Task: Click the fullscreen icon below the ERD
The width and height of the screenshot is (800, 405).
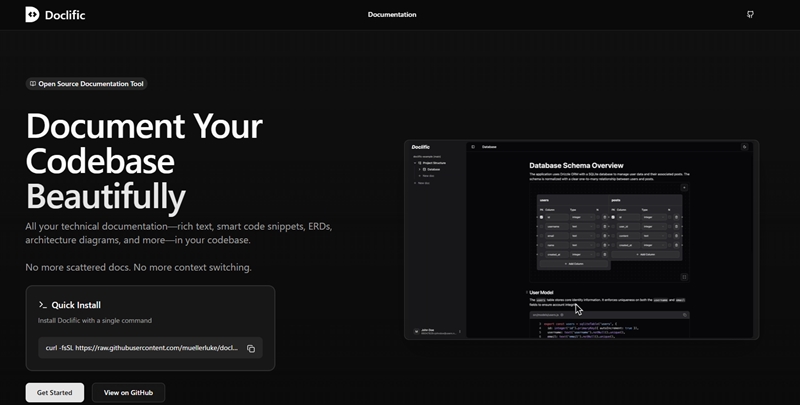Action: [683, 276]
